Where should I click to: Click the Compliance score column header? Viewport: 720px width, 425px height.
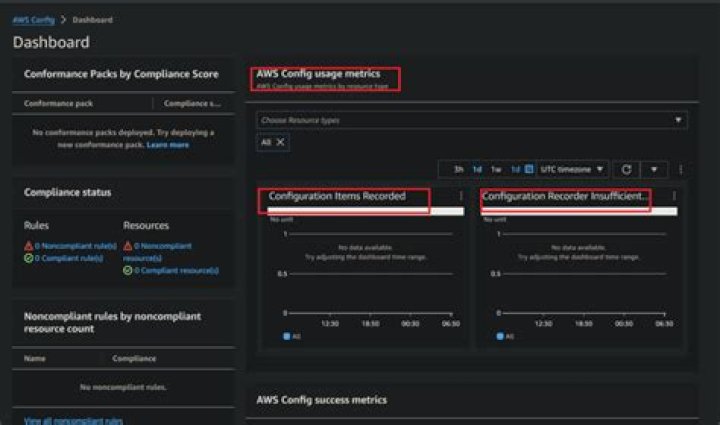[192, 104]
